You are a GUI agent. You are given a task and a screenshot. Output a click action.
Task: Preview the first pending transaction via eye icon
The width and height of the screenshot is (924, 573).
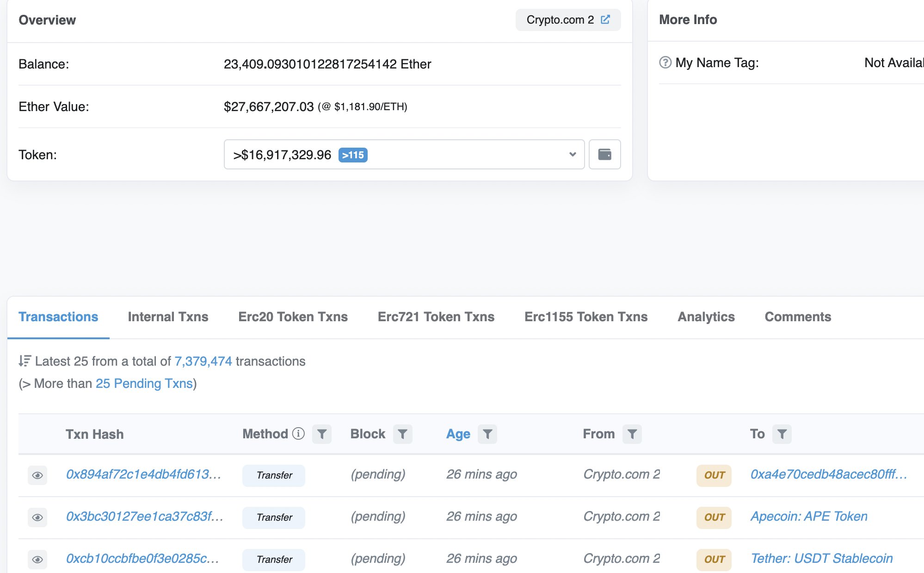pyautogui.click(x=37, y=475)
